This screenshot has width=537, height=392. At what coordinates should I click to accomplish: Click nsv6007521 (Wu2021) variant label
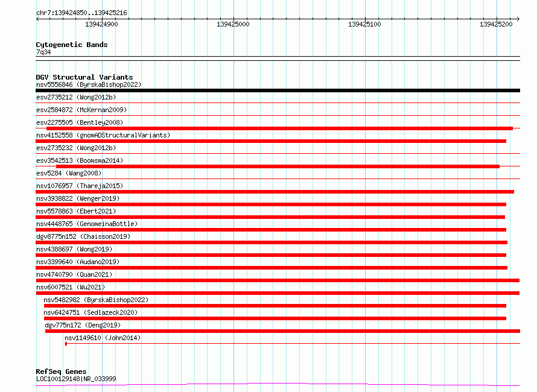tap(71, 287)
